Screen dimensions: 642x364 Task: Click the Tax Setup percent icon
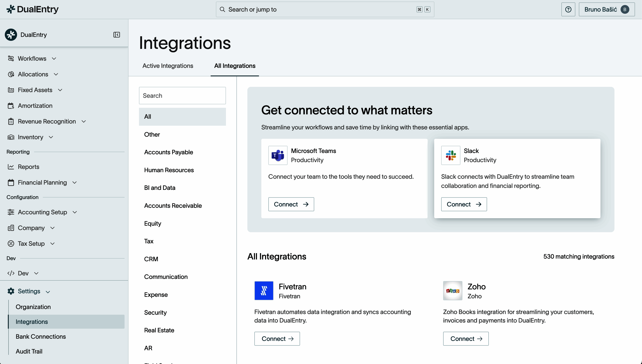click(x=11, y=244)
